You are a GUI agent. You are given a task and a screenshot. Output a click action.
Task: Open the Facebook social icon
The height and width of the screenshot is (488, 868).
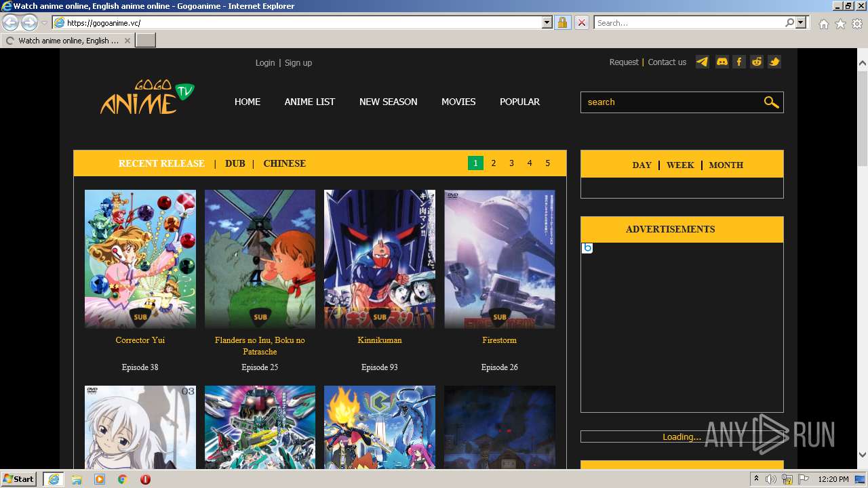pyautogui.click(x=739, y=62)
